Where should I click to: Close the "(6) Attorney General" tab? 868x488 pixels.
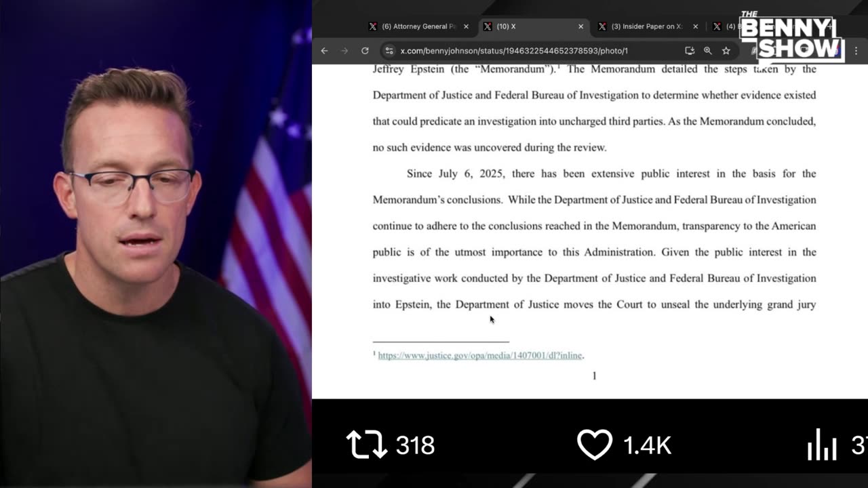click(x=466, y=26)
